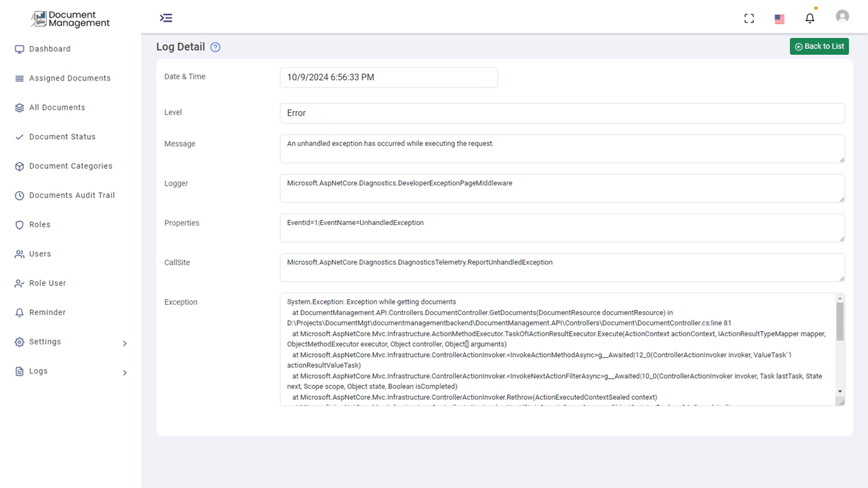
Task: Toggle fullscreen mode
Action: click(749, 18)
